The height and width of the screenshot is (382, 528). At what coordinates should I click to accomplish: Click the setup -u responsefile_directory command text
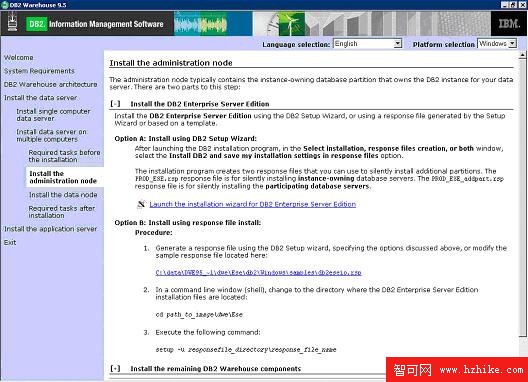tap(246, 350)
